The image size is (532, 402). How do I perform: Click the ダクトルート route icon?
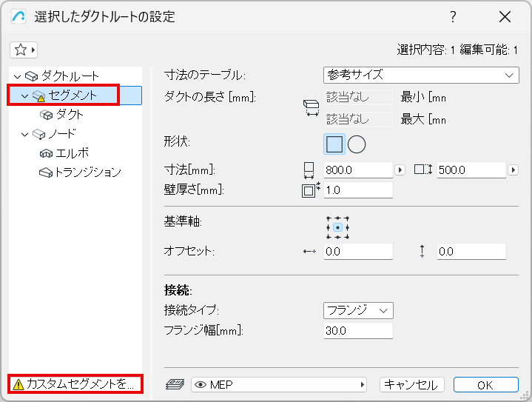tap(32, 76)
